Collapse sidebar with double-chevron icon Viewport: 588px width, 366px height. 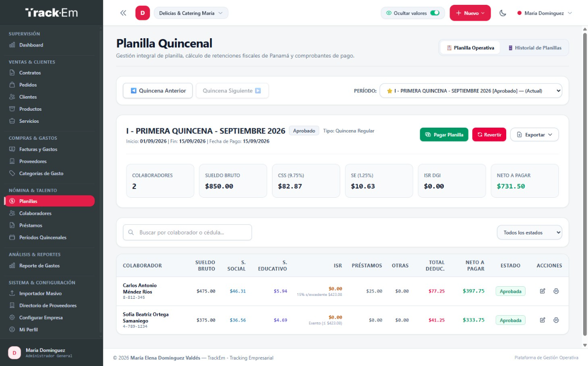point(123,13)
